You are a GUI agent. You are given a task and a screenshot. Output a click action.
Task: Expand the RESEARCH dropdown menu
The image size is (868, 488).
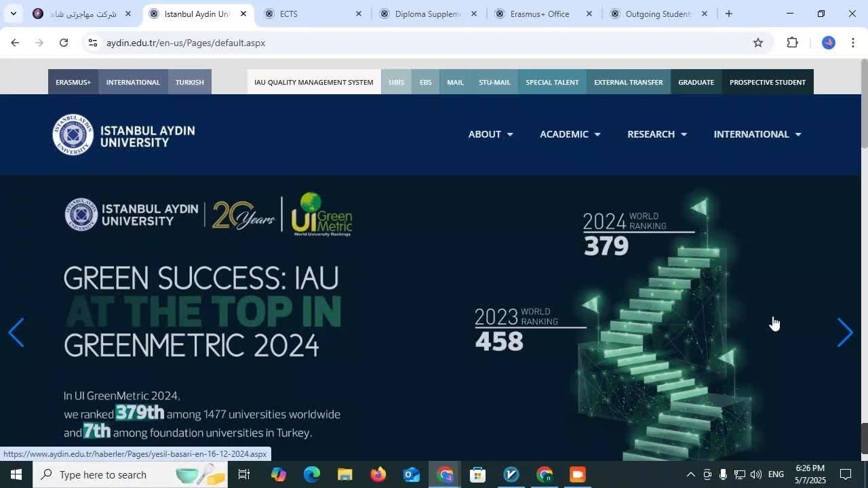[x=656, y=134]
